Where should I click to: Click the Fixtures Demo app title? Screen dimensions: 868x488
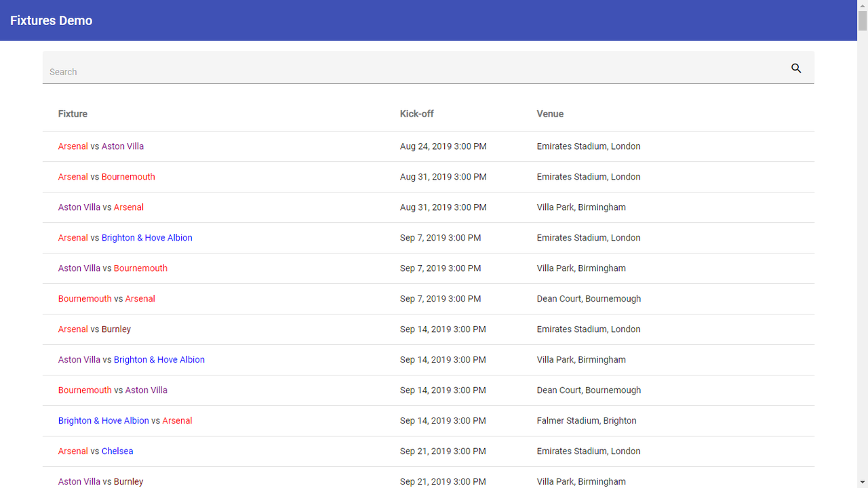[51, 20]
